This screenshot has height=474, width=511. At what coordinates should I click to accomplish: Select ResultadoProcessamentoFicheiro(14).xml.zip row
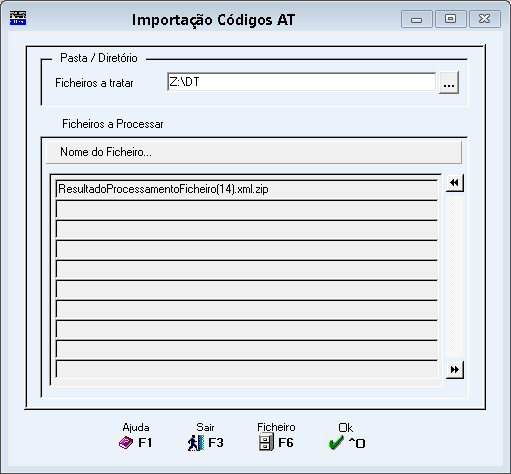point(247,189)
